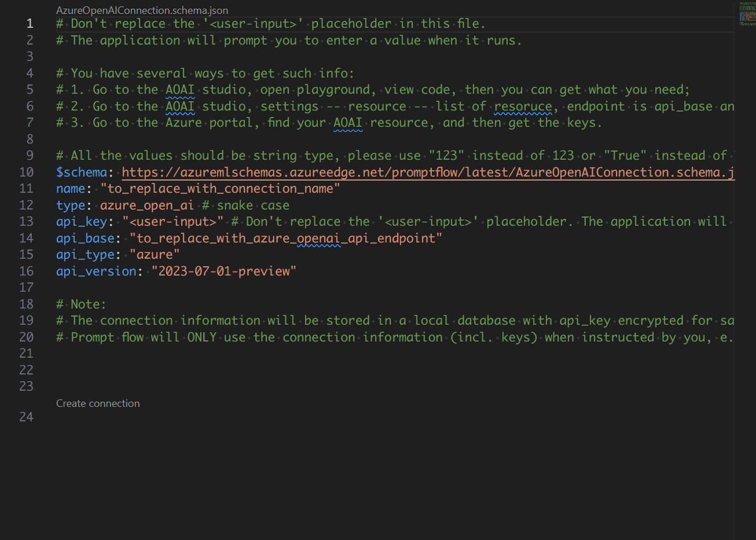
Task: Click the "azure" api_type value
Action: tap(155, 255)
